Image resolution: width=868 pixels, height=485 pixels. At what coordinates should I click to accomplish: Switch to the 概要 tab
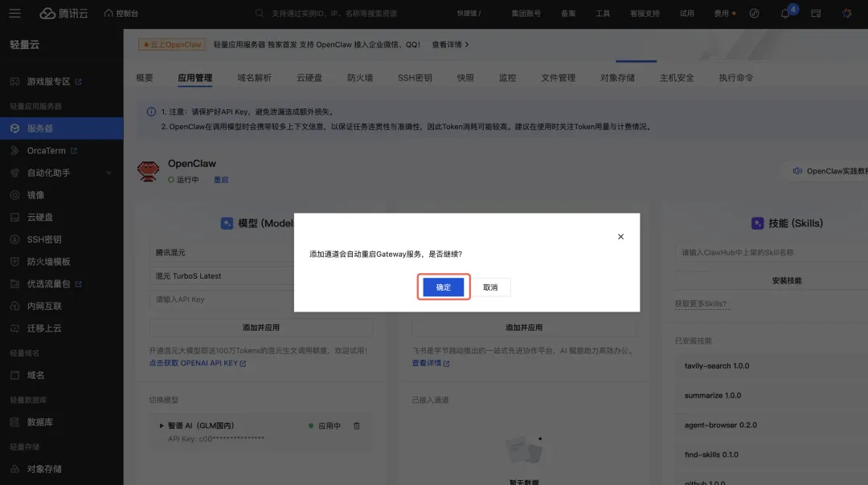(x=145, y=78)
